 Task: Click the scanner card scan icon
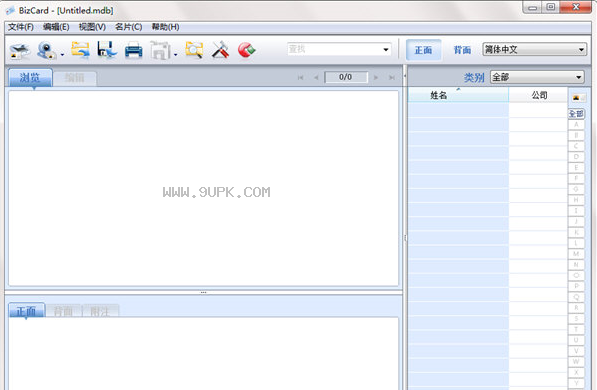click(x=19, y=50)
